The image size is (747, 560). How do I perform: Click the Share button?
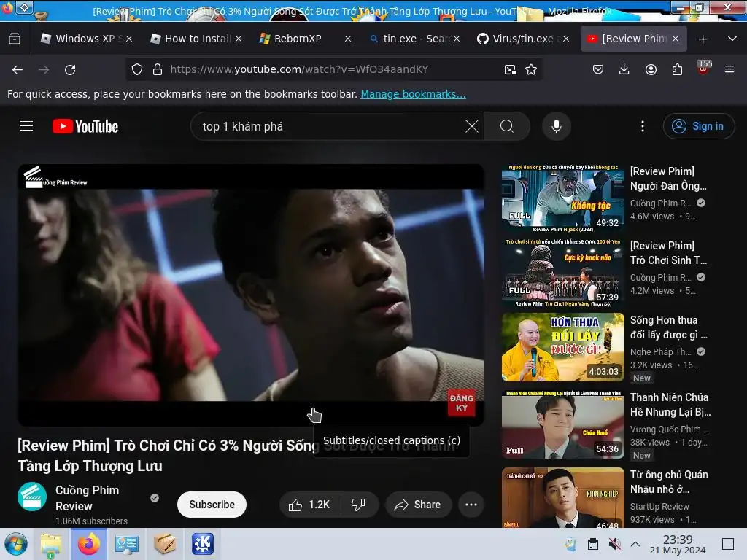pyautogui.click(x=418, y=505)
